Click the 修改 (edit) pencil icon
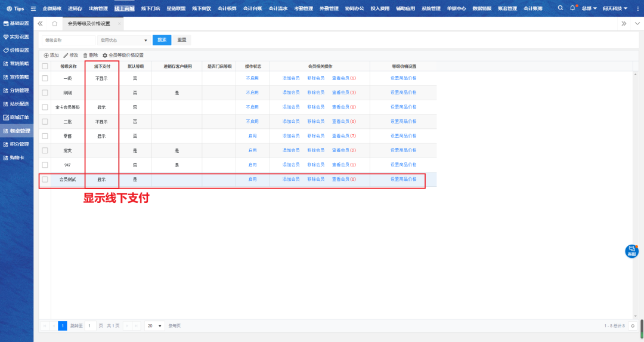 pyautogui.click(x=66, y=55)
